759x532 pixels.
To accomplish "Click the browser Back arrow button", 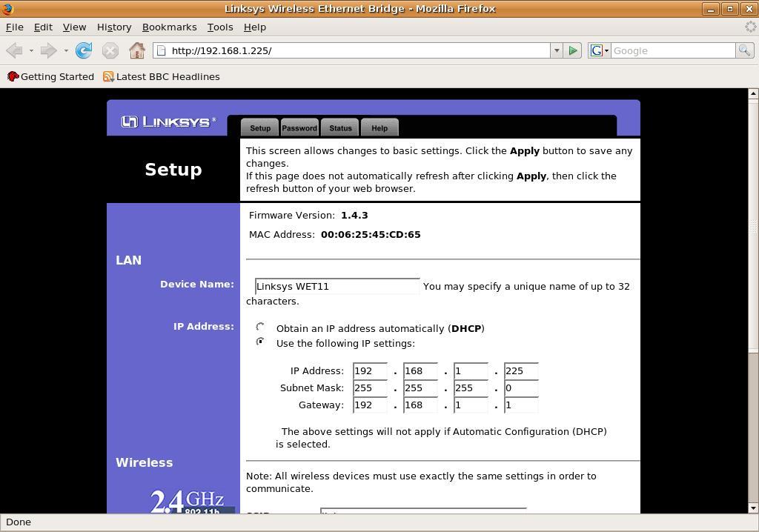I will tap(14, 50).
